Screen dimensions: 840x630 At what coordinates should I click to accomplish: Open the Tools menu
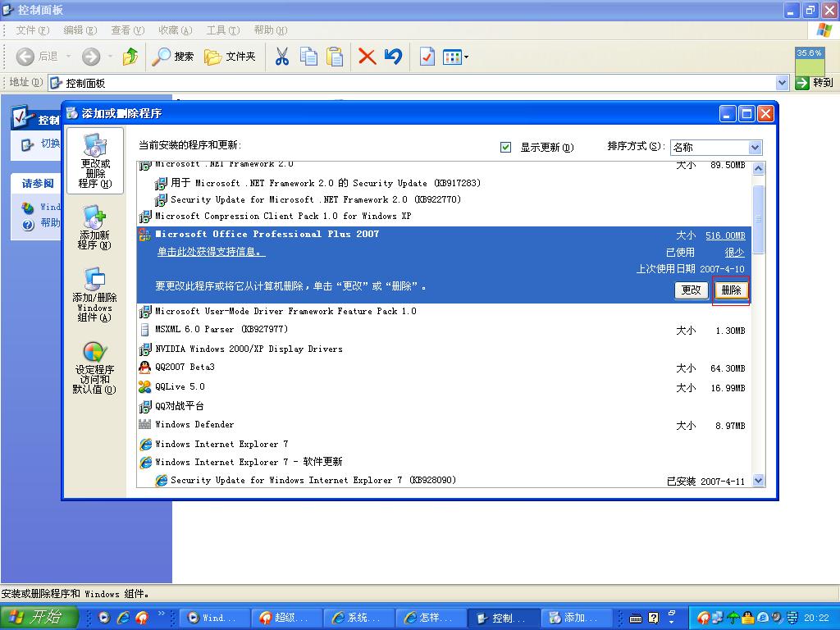222,30
